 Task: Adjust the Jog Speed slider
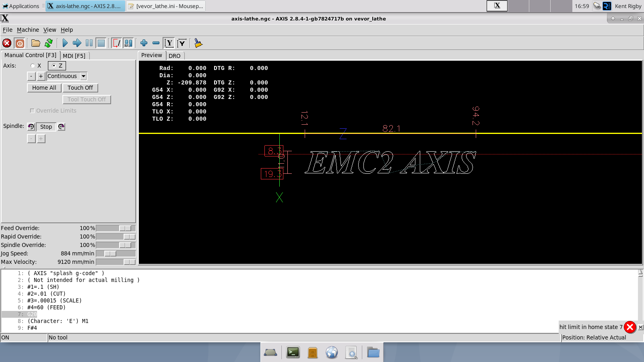coord(116,253)
